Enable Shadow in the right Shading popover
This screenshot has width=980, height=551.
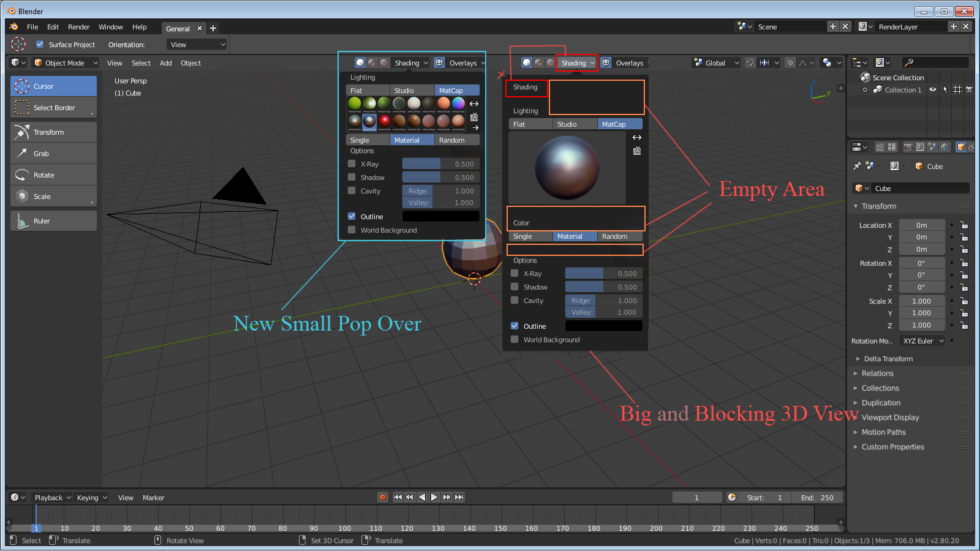tap(514, 287)
